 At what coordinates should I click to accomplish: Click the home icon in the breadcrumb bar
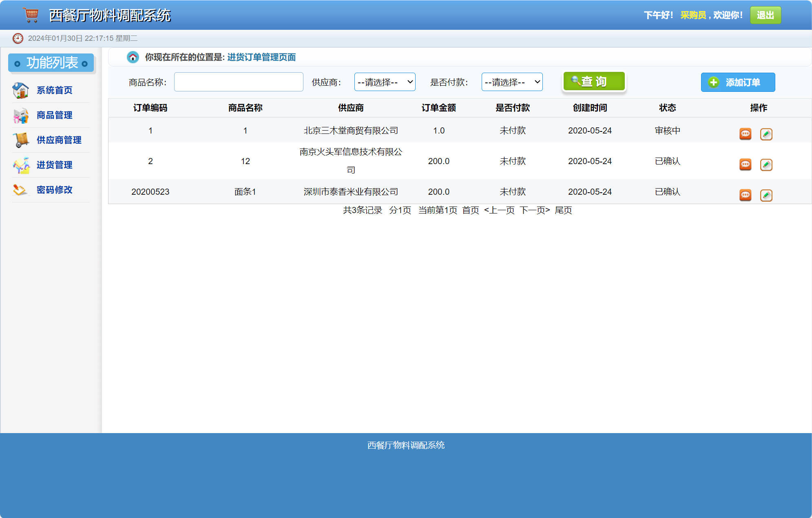pyautogui.click(x=133, y=57)
